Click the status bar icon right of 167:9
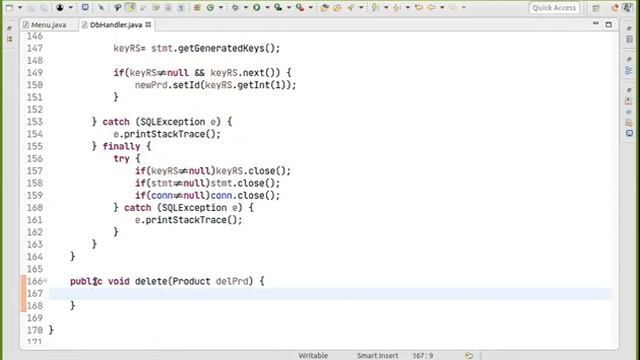Screen dimensions: 640x360 [x=469, y=356]
